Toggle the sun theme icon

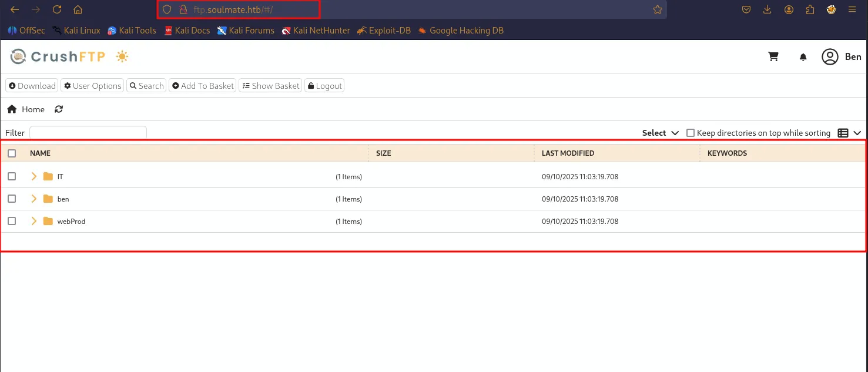[x=122, y=56]
